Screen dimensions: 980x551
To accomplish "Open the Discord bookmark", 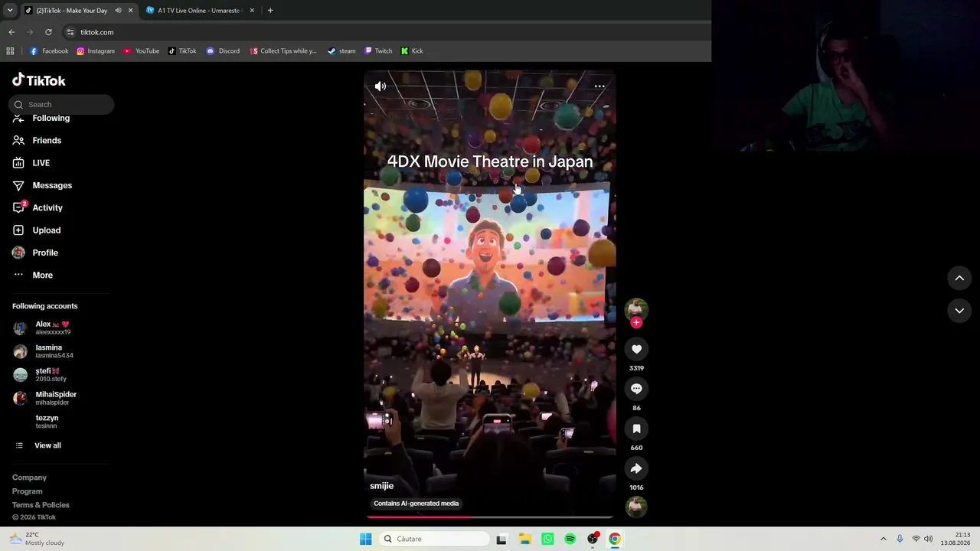I will 223,51.
